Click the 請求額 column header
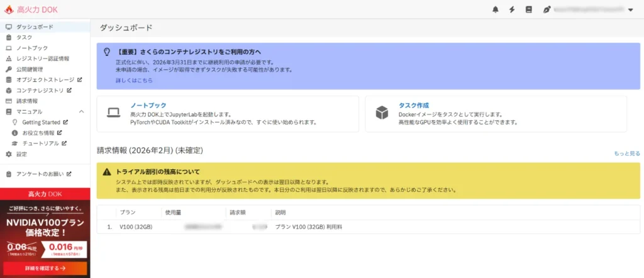Screen dimensions: 644x278 pyautogui.click(x=238, y=213)
